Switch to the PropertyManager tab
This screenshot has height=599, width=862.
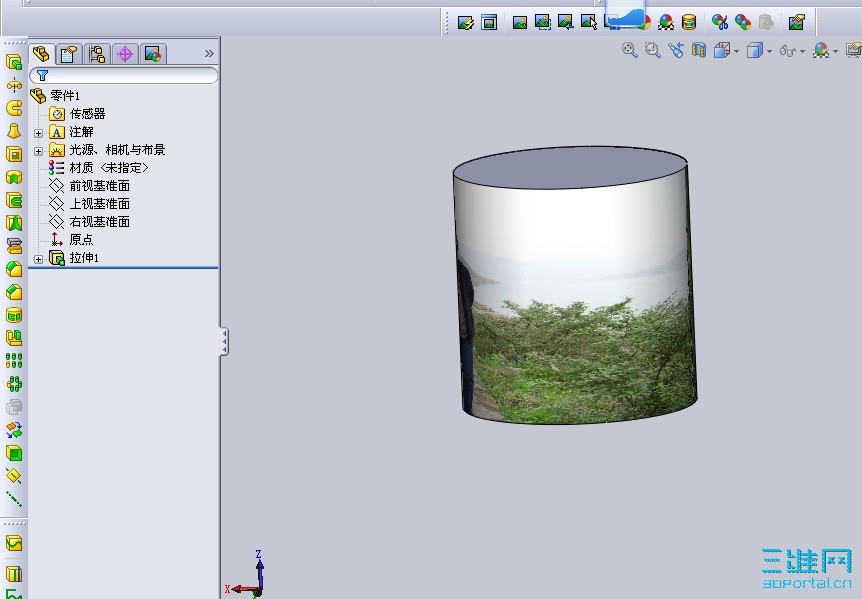pos(69,54)
